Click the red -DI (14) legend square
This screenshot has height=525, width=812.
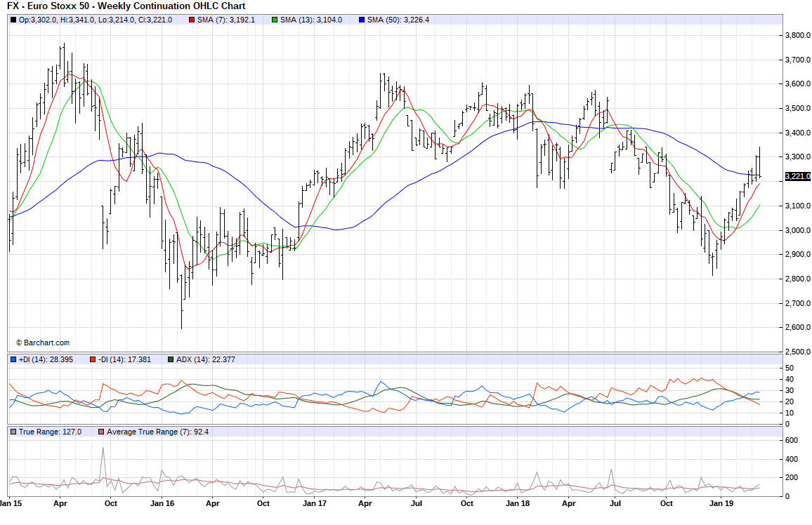click(x=92, y=359)
